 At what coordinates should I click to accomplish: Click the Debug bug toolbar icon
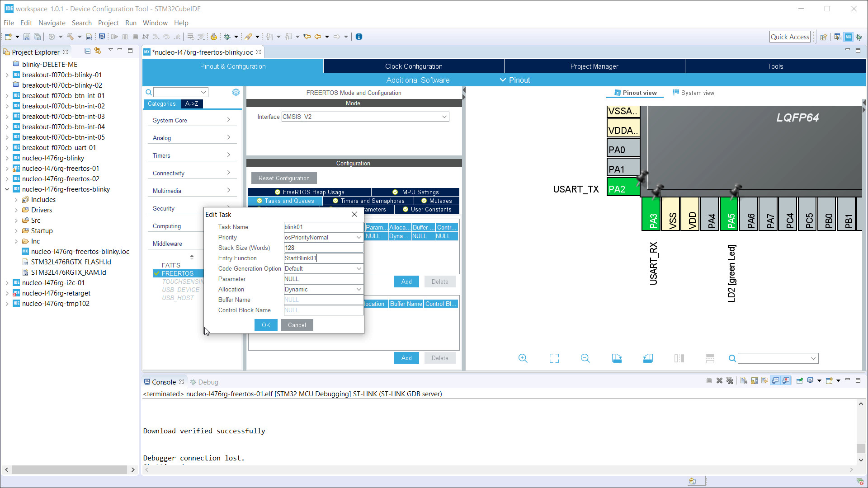[x=227, y=37]
